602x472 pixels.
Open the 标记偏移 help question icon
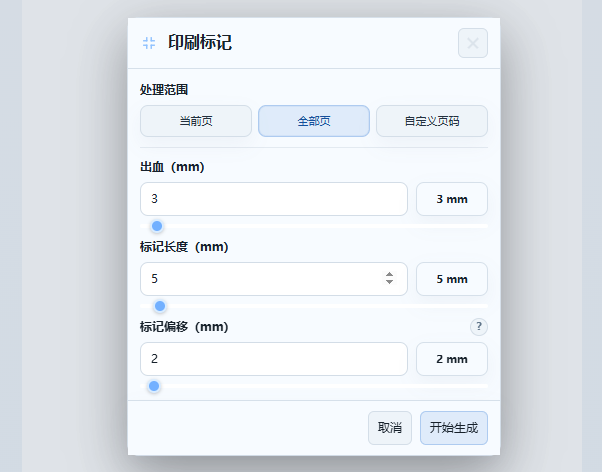pyautogui.click(x=479, y=327)
